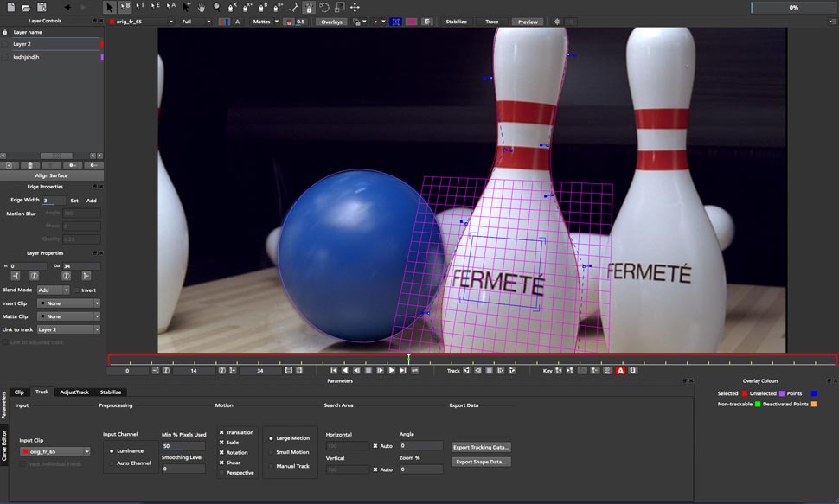Select the Pan hand tool
This screenshot has height=504, width=839.
point(202,7)
